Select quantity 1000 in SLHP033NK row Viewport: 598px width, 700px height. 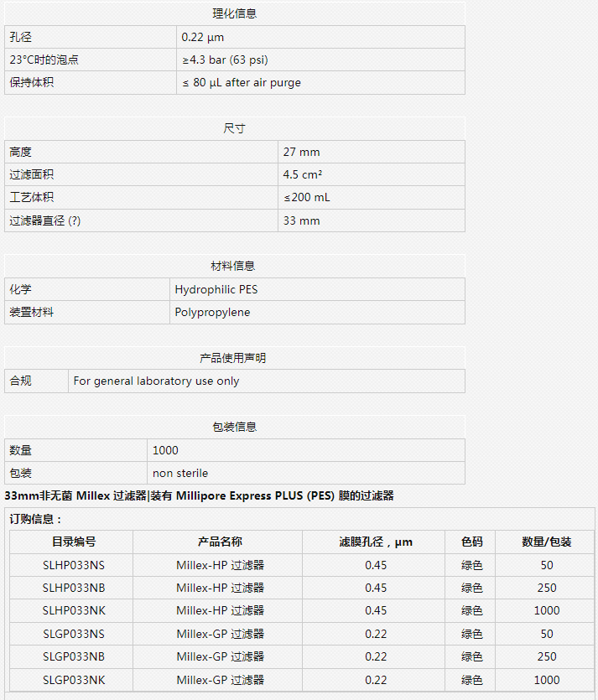pos(547,610)
